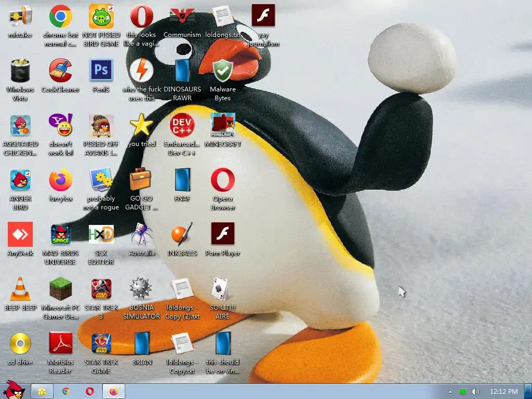Select the 'furryfox' Firefox desktop icon

(60, 180)
